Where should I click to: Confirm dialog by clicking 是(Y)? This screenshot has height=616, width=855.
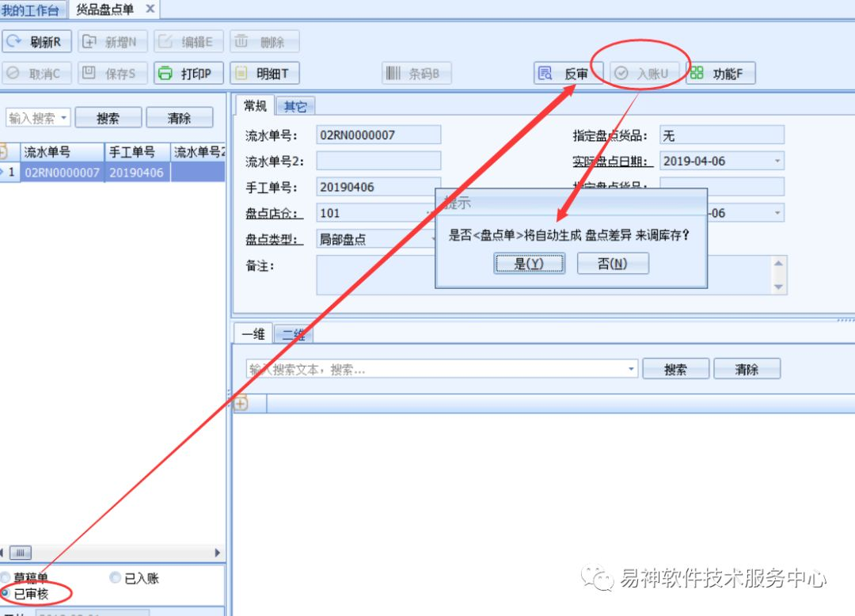click(529, 264)
